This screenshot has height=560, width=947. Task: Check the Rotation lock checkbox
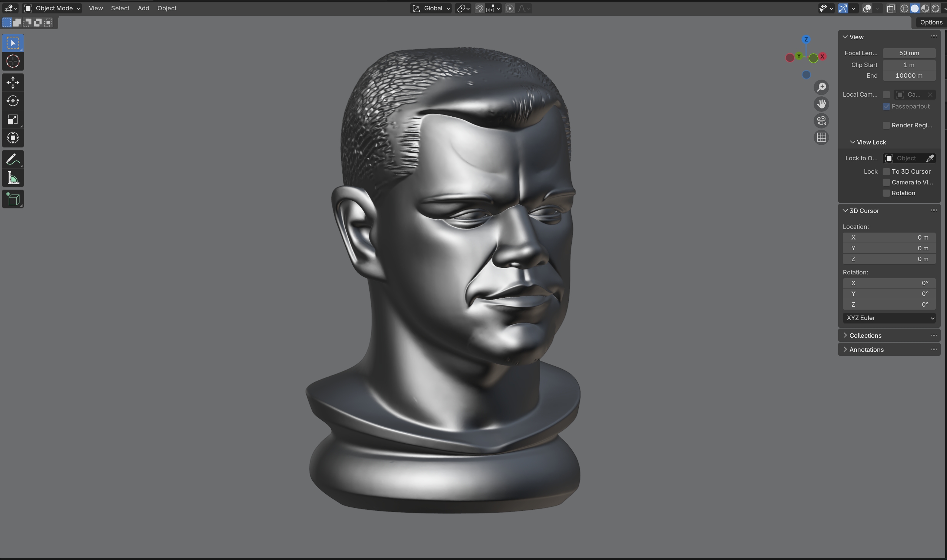(886, 193)
